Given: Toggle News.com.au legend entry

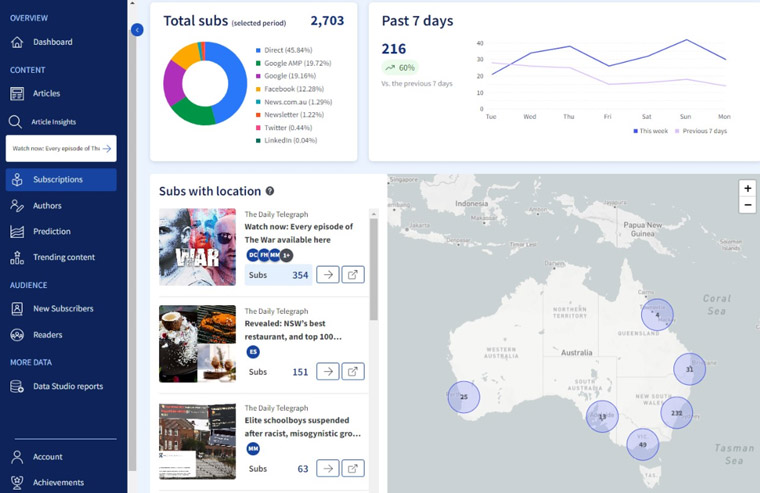Looking at the screenshot, I should pos(294,102).
